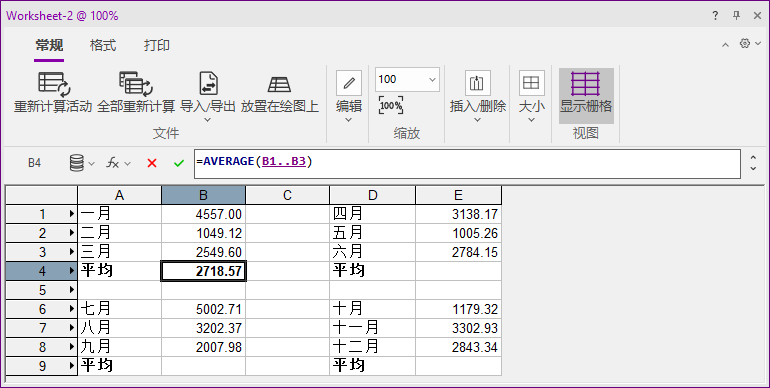Screen dimensions: 770x388
Task: Click the formula field with =AVERAGE(B1..B3)
Action: point(467,164)
